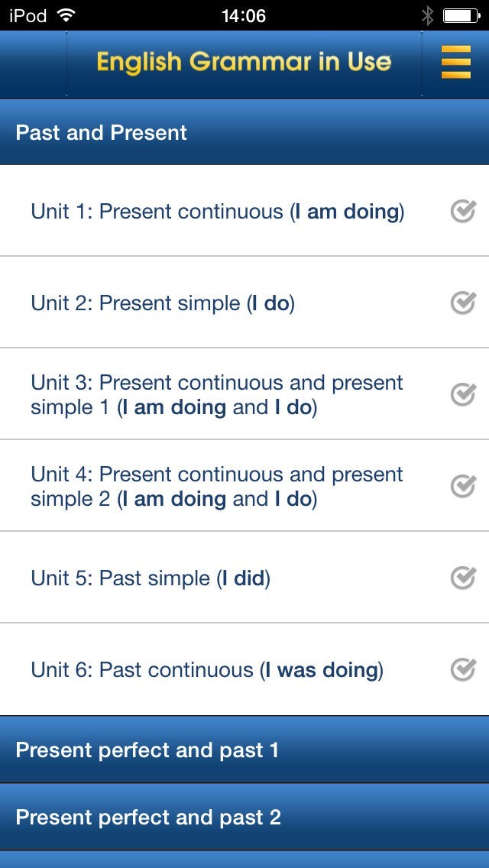The image size is (489, 868).
Task: Tap the English Grammar in Use title
Action: coord(244,63)
